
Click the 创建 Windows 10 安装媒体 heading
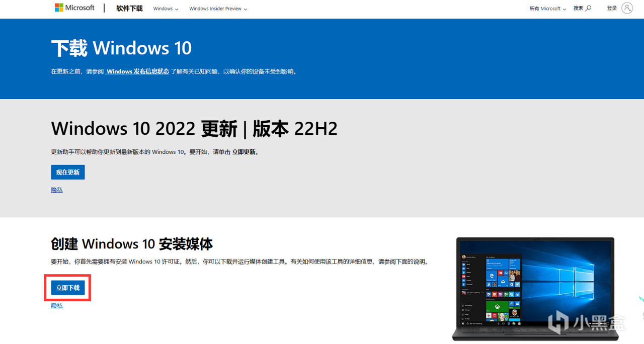(132, 244)
